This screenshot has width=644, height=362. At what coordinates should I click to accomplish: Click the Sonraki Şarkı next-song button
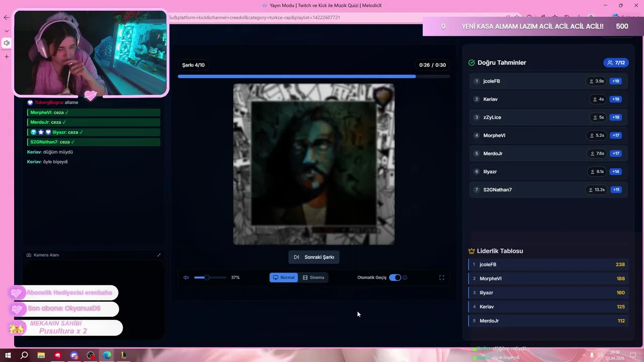[x=314, y=257]
